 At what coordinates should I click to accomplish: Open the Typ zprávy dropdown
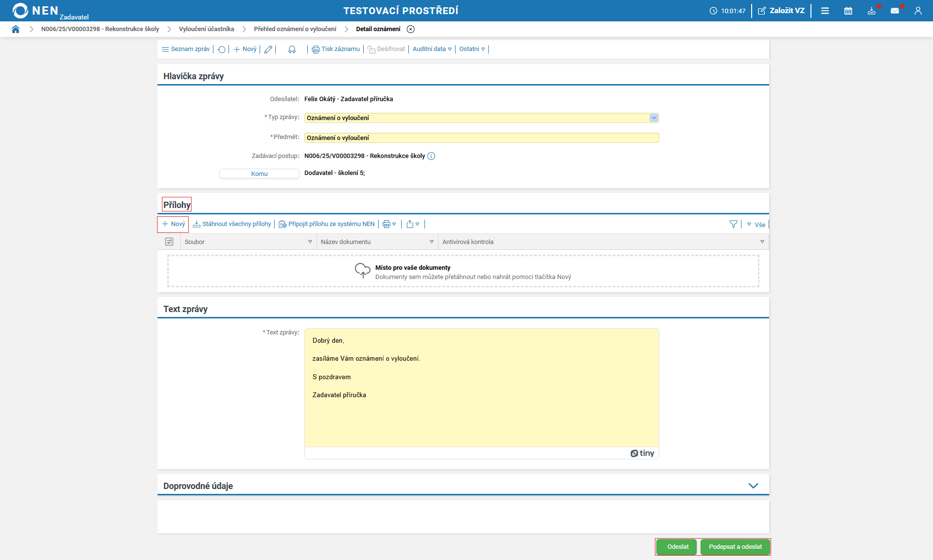(x=653, y=118)
